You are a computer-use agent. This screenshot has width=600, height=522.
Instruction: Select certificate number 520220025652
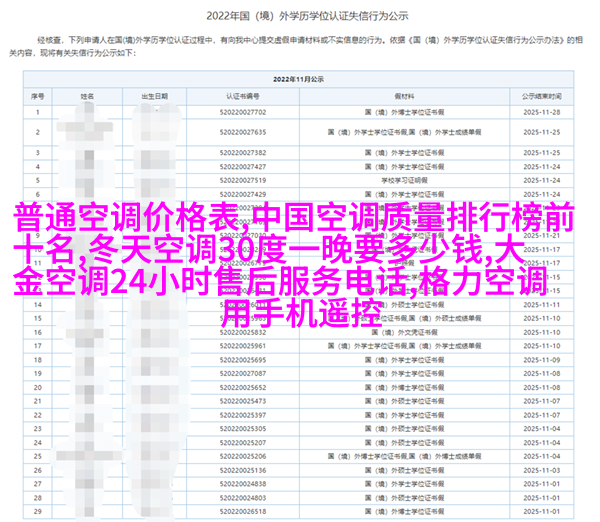[243, 387]
